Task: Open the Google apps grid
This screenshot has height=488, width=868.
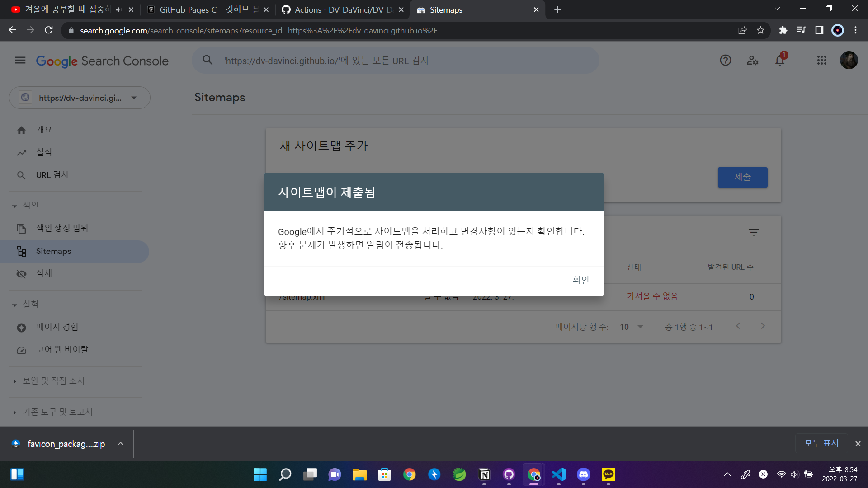Action: pos(822,60)
